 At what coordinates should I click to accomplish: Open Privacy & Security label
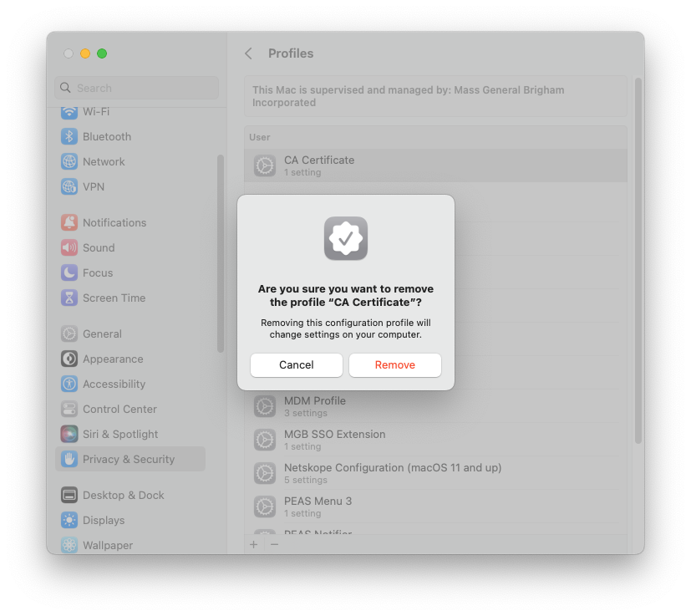(x=129, y=460)
